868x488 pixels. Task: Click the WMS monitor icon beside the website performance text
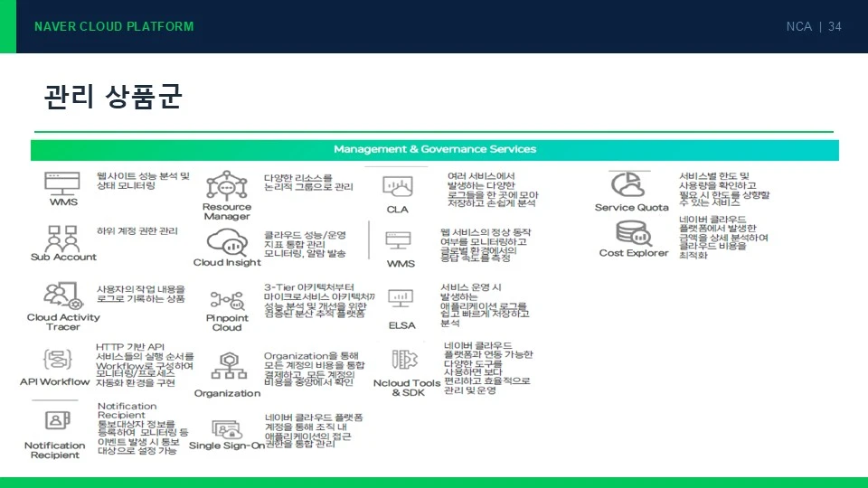pos(62,183)
